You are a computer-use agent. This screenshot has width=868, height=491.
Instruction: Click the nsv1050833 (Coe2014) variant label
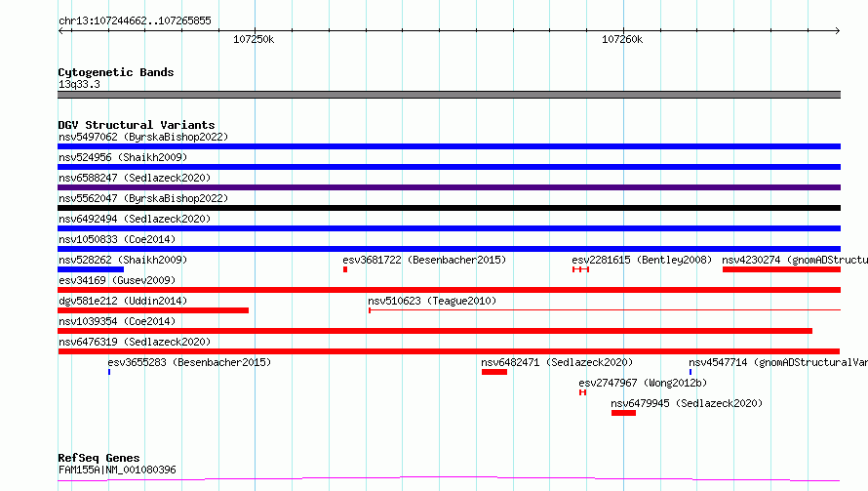117,239
